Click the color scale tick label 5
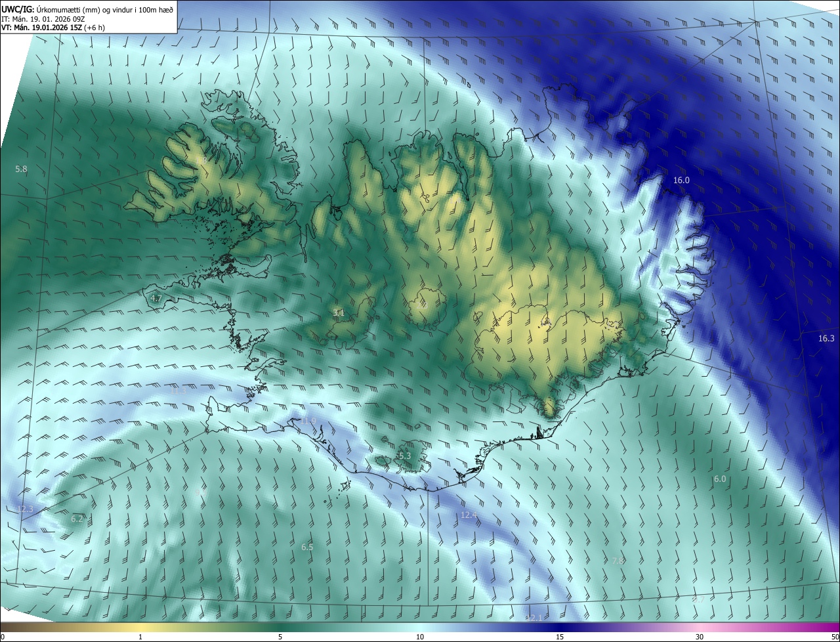The height and width of the screenshot is (642, 840). pyautogui.click(x=280, y=637)
